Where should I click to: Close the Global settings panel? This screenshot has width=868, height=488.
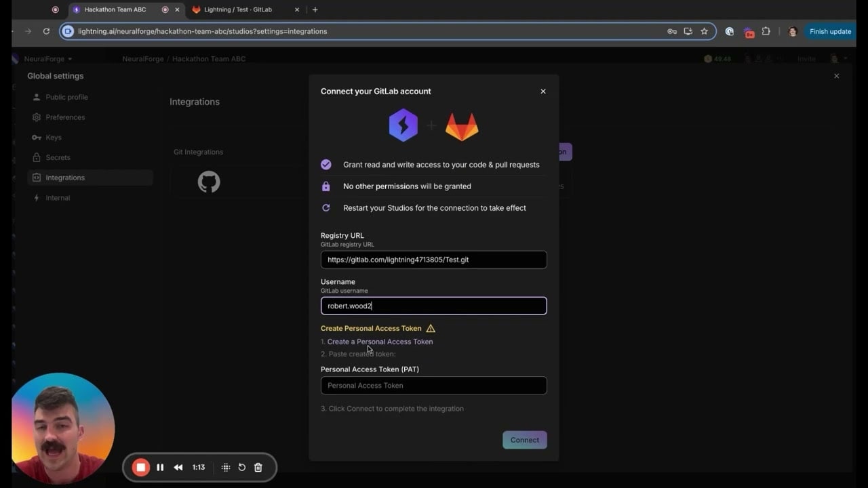click(836, 76)
